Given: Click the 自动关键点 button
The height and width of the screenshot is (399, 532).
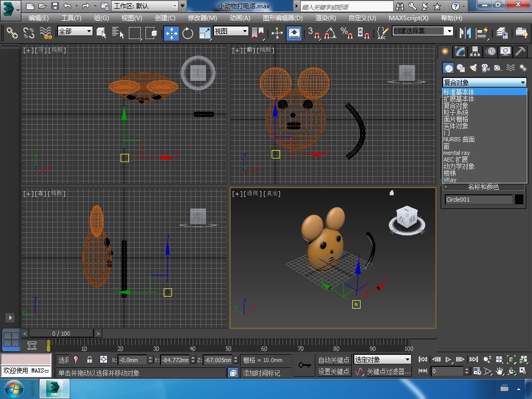Looking at the screenshot, I should coord(334,360).
